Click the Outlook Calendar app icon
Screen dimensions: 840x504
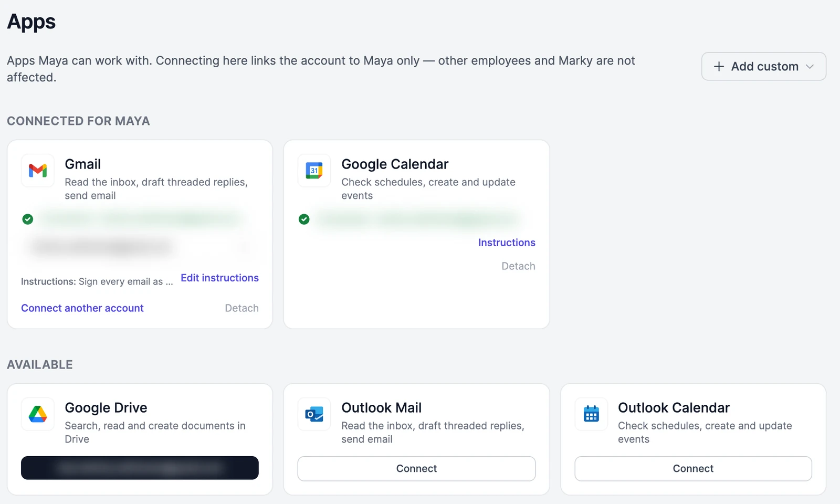(591, 414)
